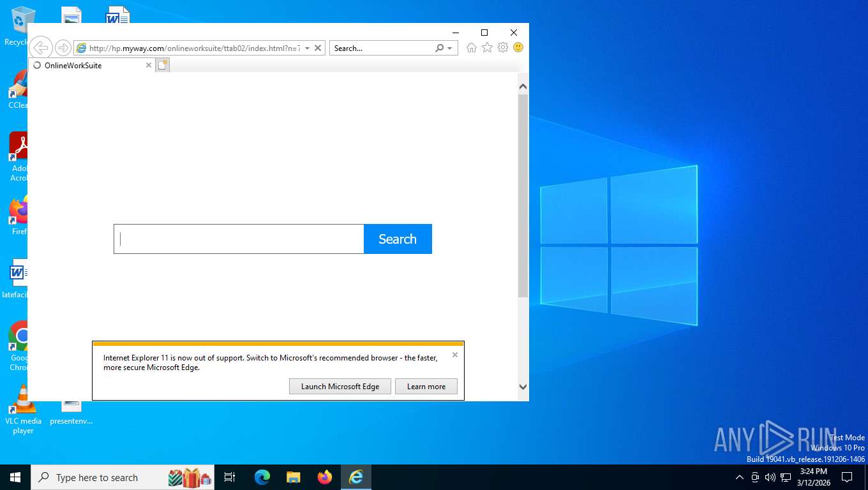Image resolution: width=868 pixels, height=490 pixels.
Task: Click the scrollbar down arrow
Action: click(523, 387)
